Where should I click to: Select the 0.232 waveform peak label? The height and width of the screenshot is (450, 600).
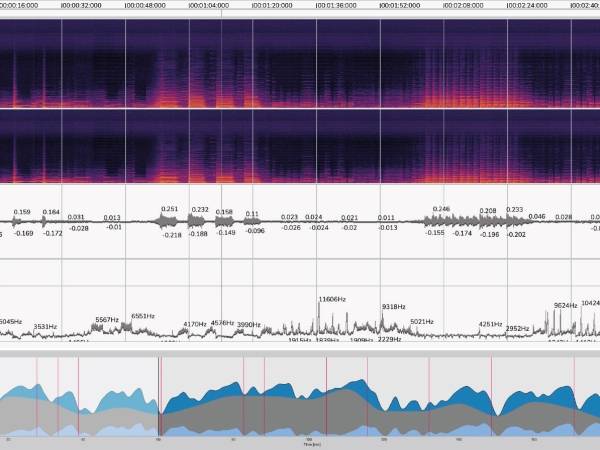coord(200,209)
